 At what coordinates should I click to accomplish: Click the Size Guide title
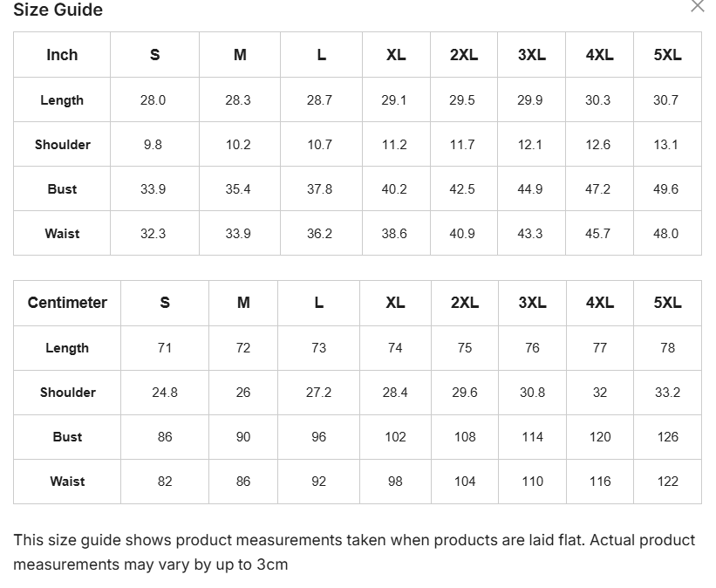pos(58,10)
